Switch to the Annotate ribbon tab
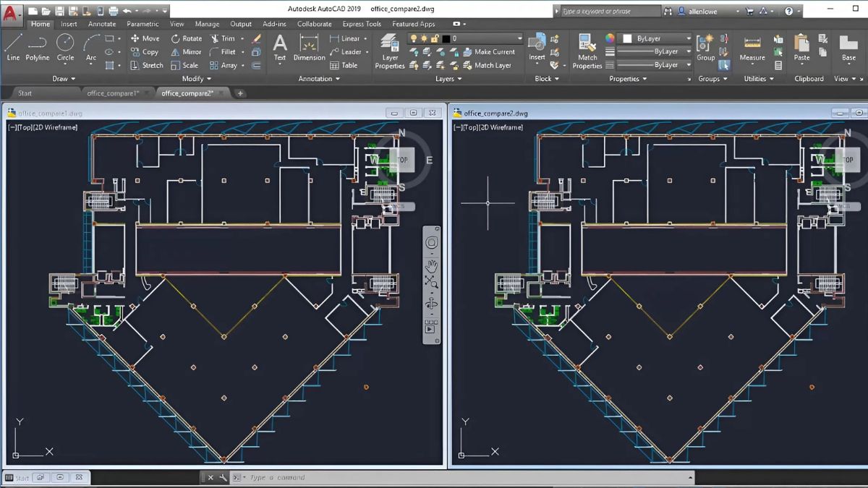The height and width of the screenshot is (488, 868). (101, 24)
